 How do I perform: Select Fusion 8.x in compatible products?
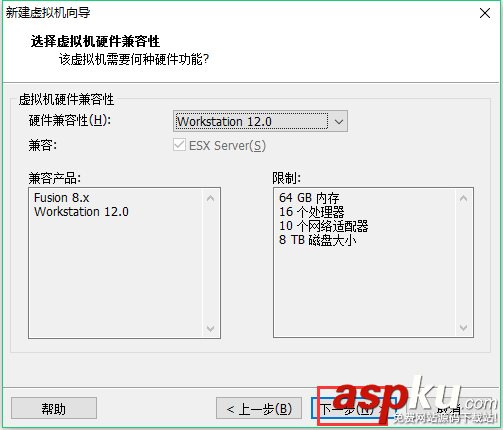(62, 198)
